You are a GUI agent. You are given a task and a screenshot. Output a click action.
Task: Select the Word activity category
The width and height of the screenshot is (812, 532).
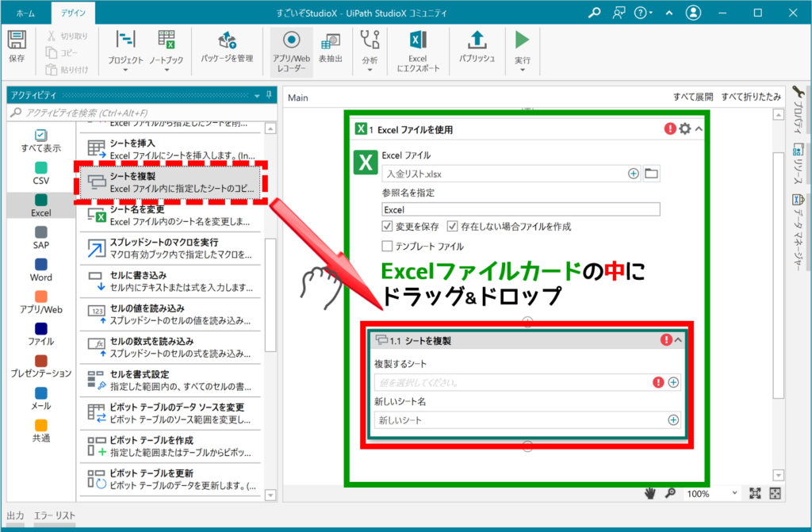tap(41, 270)
